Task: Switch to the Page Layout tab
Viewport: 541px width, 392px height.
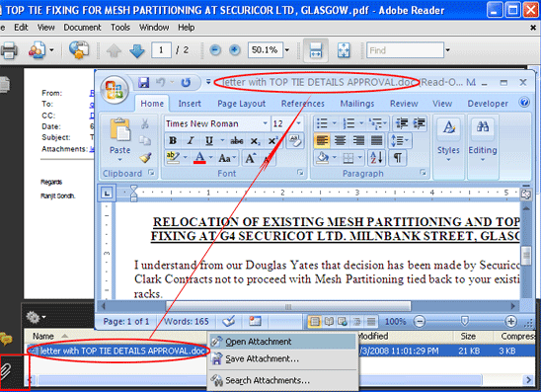Action: [241, 104]
